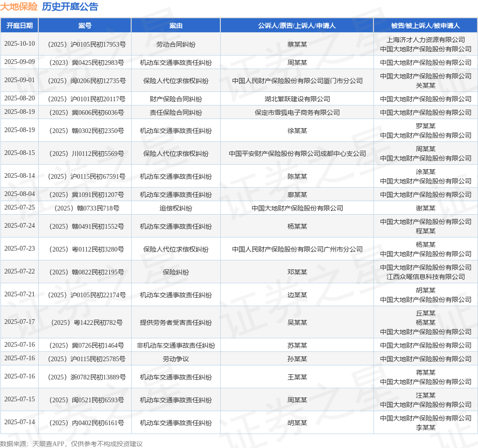Select the date 2025-08-14
478x448 pixels.
click(x=20, y=175)
